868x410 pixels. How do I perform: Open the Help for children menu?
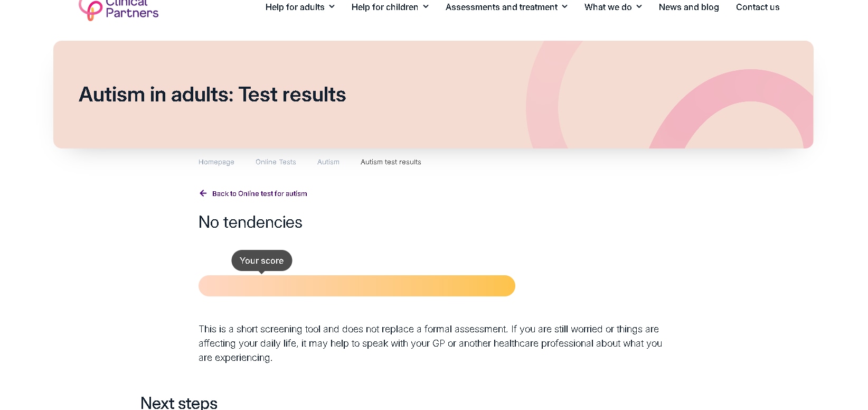pyautogui.click(x=384, y=7)
